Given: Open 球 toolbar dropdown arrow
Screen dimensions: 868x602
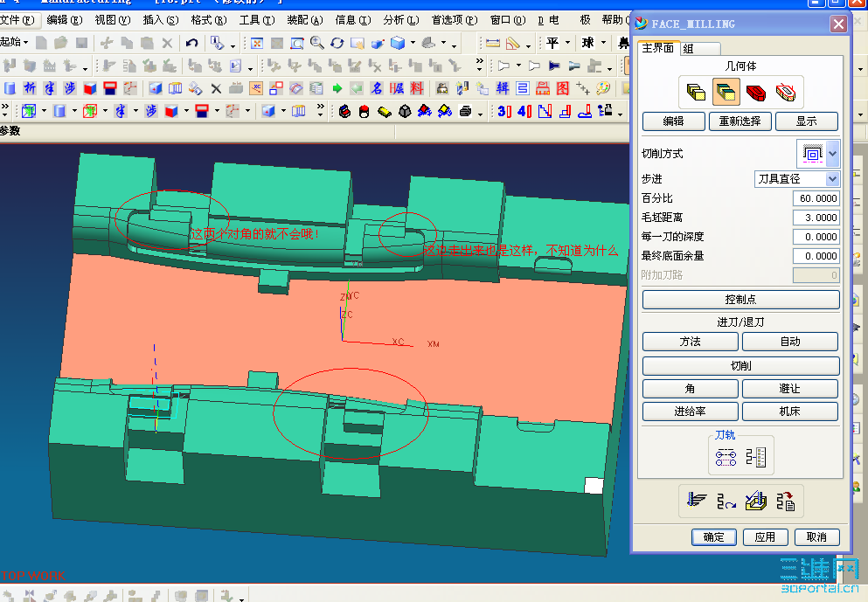Looking at the screenshot, I should [603, 43].
